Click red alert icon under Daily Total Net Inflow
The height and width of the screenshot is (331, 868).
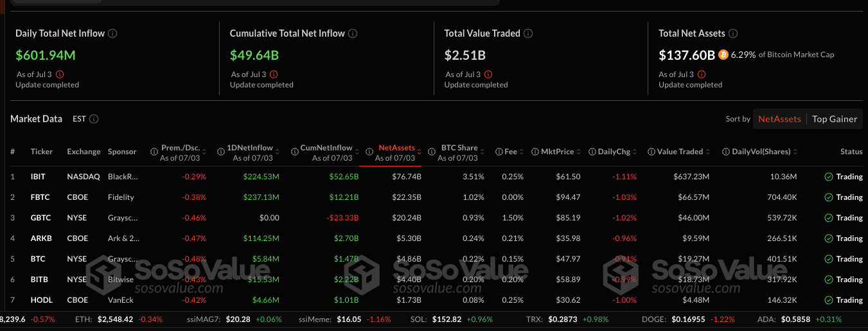60,75
